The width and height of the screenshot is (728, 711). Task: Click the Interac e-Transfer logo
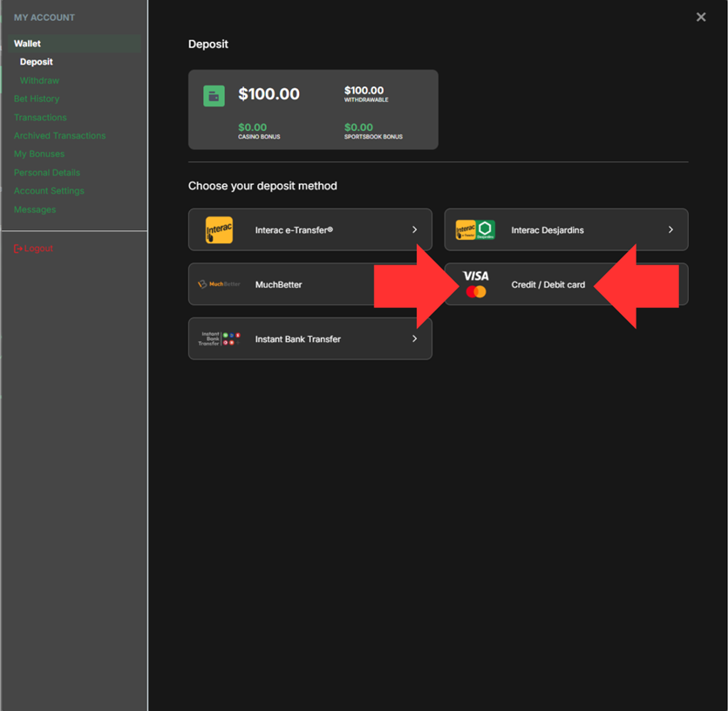tap(219, 230)
